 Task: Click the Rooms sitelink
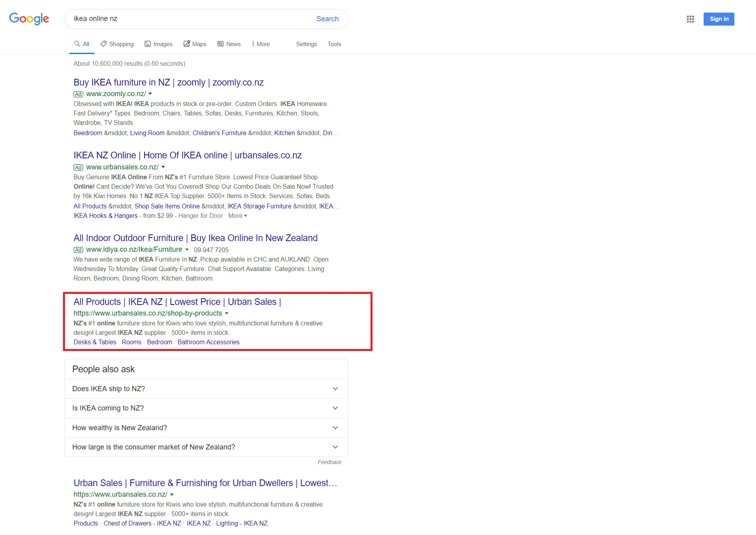tap(132, 342)
